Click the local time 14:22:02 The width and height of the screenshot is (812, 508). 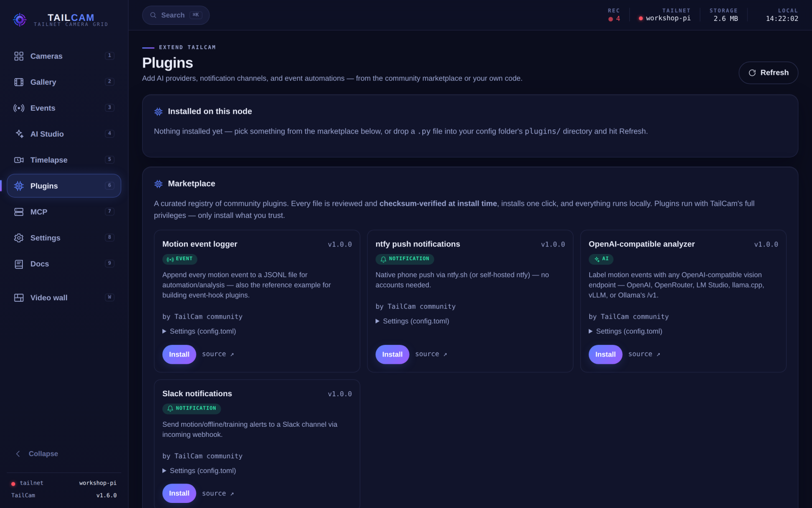pos(782,19)
